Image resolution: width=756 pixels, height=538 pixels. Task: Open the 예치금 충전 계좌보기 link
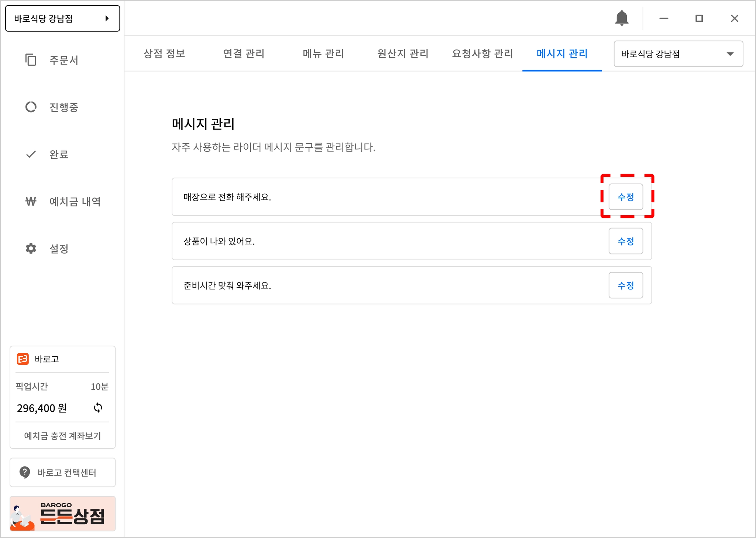[62, 436]
